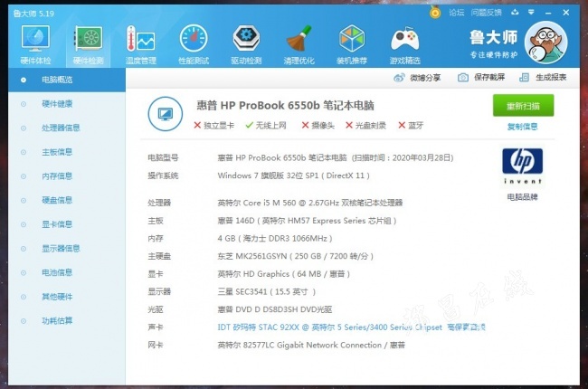Click the 82577LC Gigabit Network Connection value
The image size is (588, 389).
point(311,345)
